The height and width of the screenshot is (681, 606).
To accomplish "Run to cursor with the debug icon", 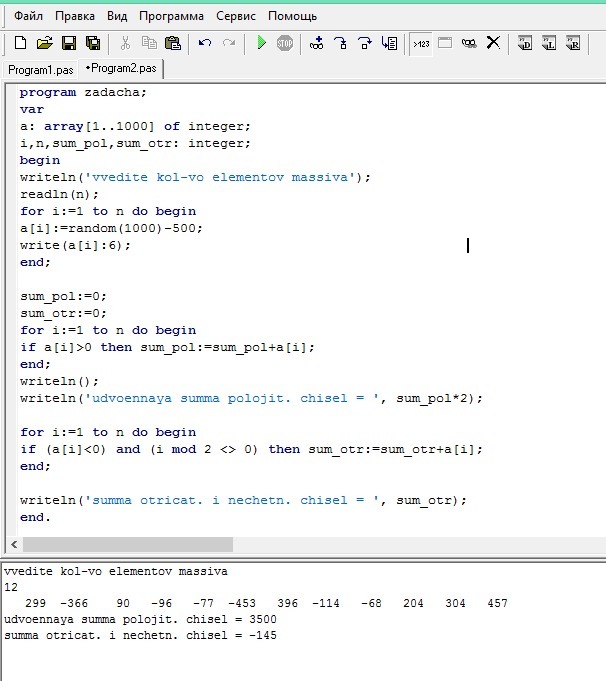I will (389, 43).
